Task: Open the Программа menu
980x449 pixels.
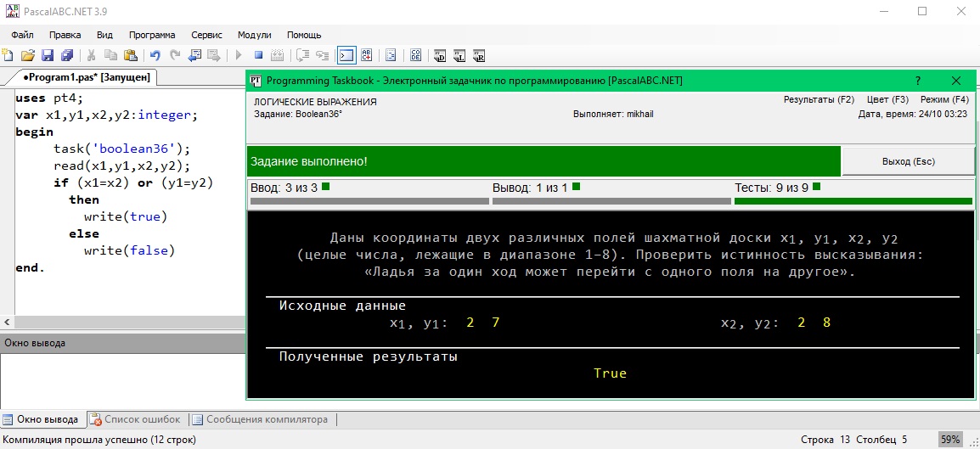Action: [x=152, y=35]
